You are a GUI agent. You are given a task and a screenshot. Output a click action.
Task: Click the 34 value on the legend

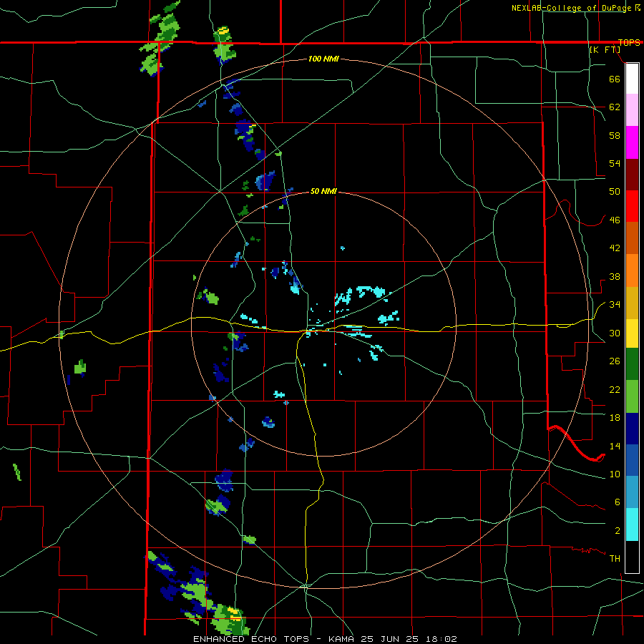[x=615, y=304]
